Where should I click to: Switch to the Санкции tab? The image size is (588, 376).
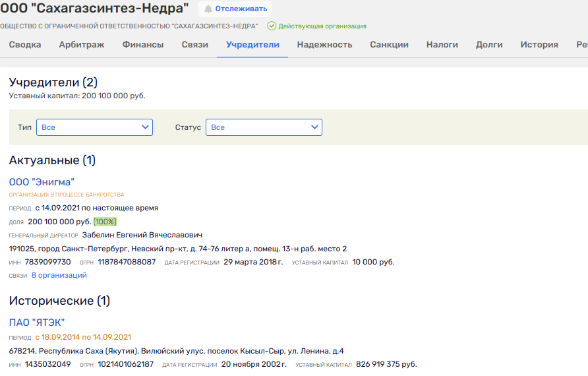389,45
